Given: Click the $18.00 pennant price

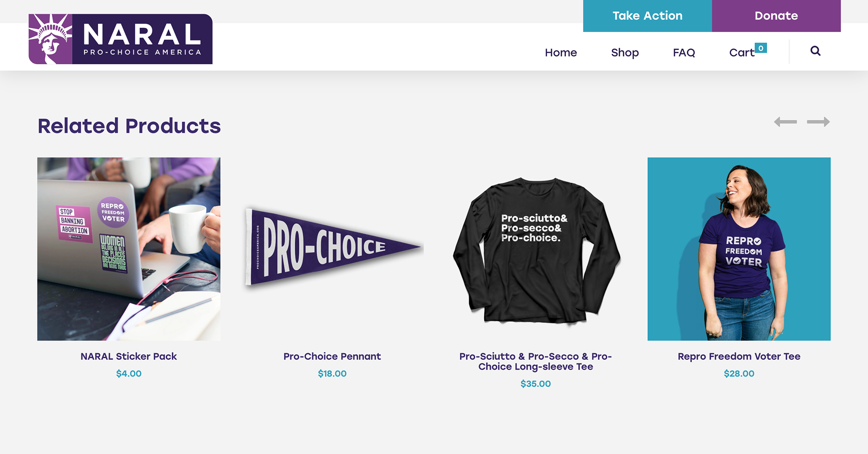Looking at the screenshot, I should click(332, 374).
